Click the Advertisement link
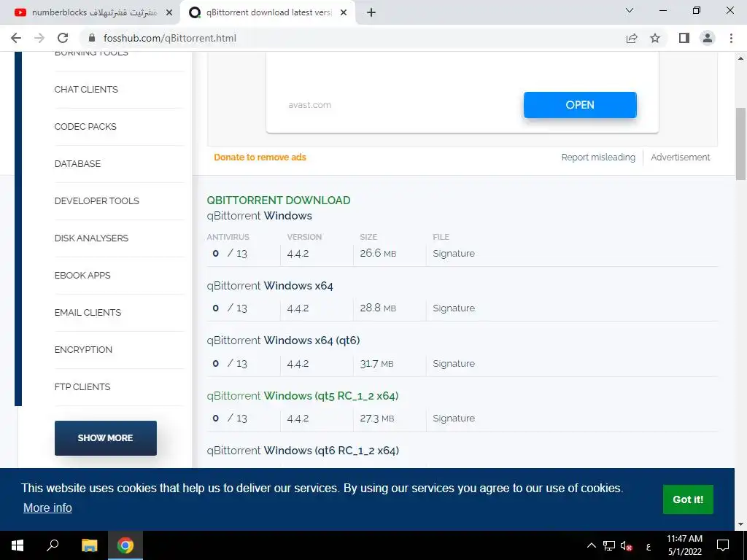 coord(681,157)
